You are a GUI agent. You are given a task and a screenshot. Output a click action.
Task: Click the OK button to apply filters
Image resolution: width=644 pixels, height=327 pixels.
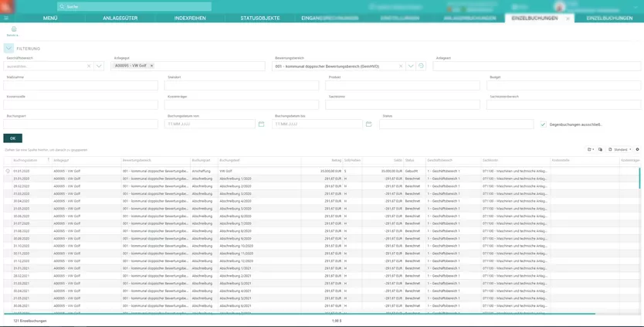point(12,138)
